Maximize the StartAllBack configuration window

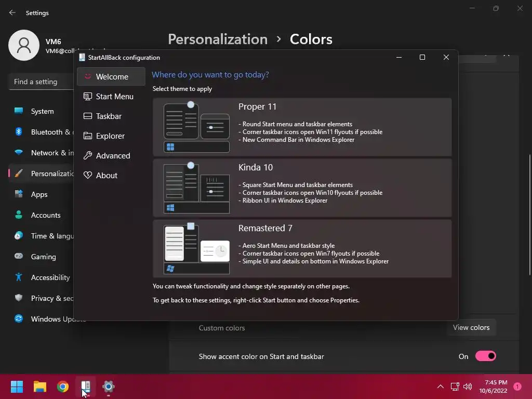[422, 57]
